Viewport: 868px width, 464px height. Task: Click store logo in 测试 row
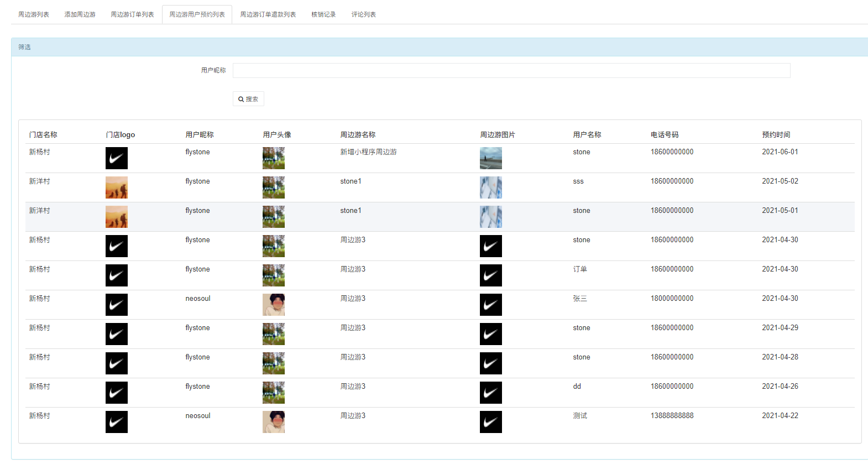tap(117, 422)
